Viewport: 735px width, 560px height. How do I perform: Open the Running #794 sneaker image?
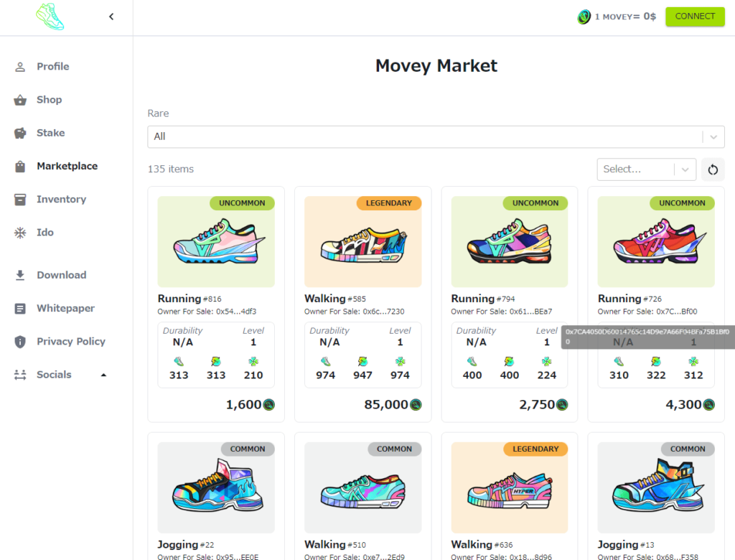510,241
